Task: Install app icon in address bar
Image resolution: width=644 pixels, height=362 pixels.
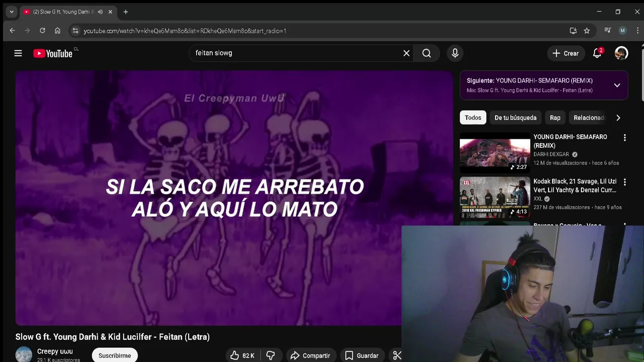Action: 573,31
